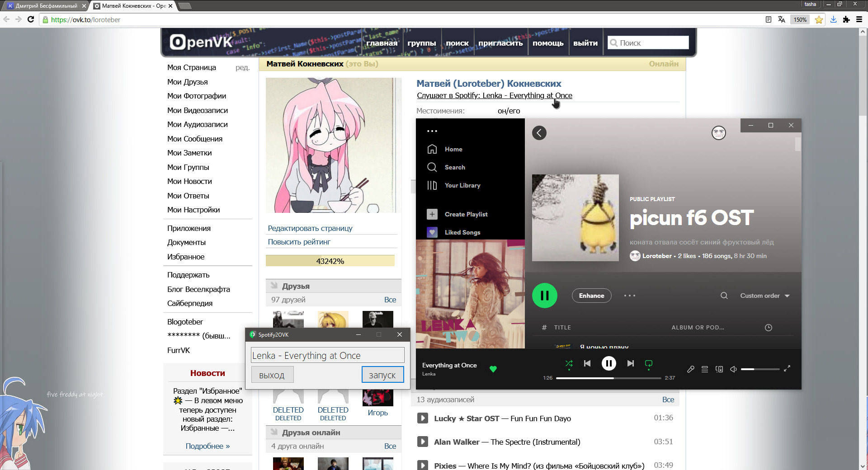The width and height of the screenshot is (868, 470).
Task: Click the Create Playlist plus icon
Action: (432, 214)
